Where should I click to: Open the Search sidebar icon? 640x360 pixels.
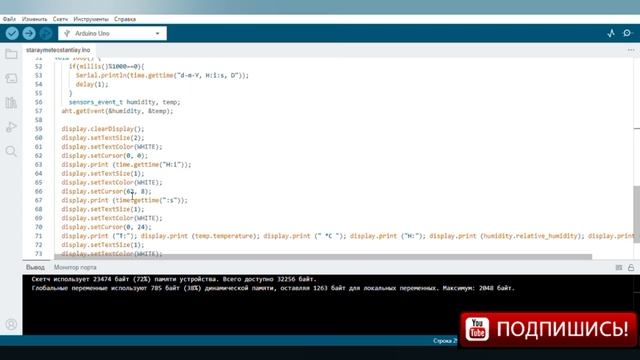point(11,151)
